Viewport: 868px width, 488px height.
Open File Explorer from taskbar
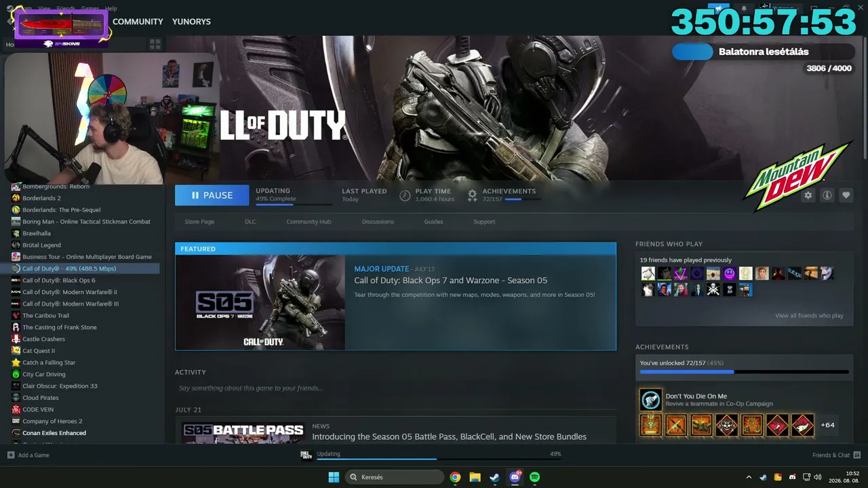475,477
